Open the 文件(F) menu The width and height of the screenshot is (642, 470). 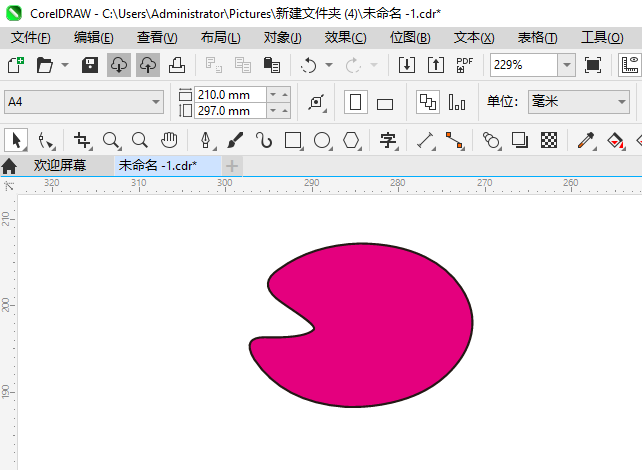click(31, 38)
